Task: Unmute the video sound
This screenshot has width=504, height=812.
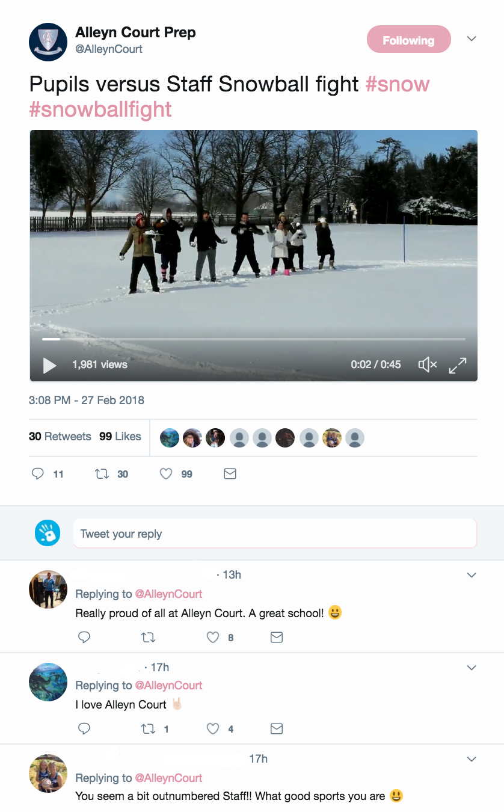Action: point(427,364)
